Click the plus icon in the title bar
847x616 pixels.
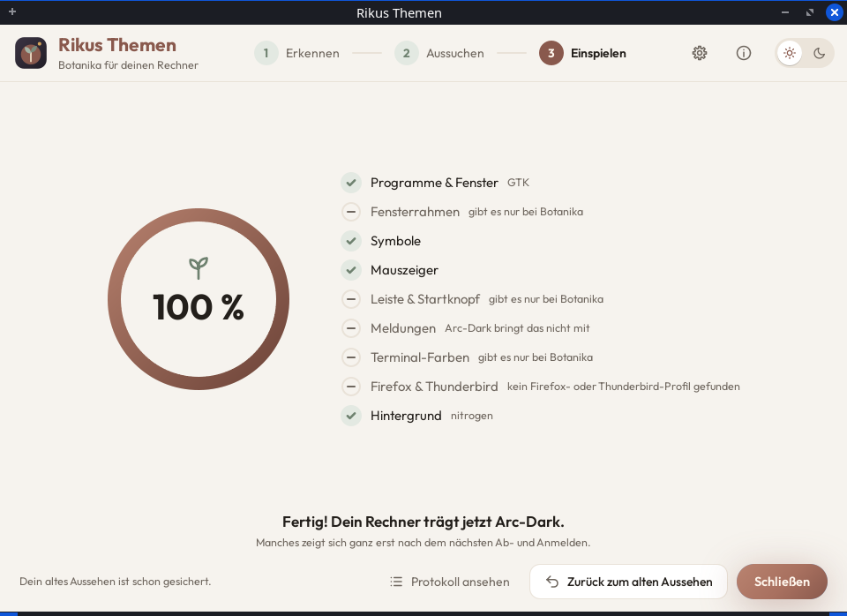pyautogui.click(x=12, y=11)
